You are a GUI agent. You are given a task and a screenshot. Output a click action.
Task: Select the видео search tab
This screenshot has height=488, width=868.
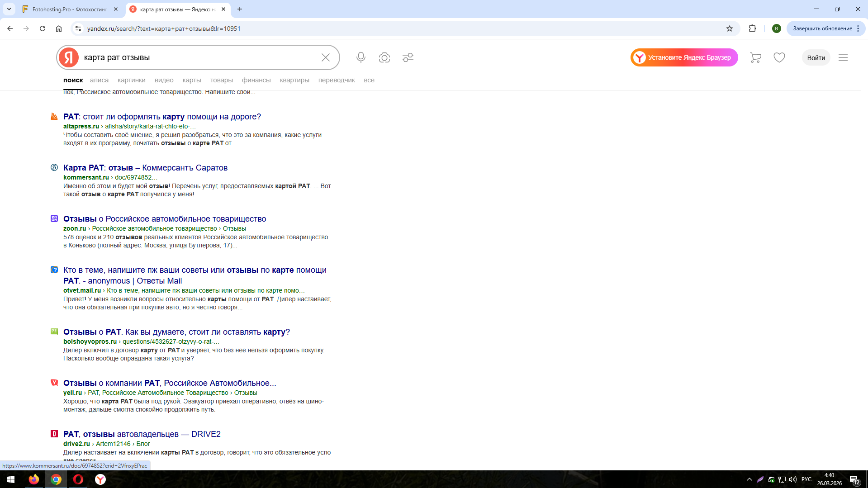[164, 80]
